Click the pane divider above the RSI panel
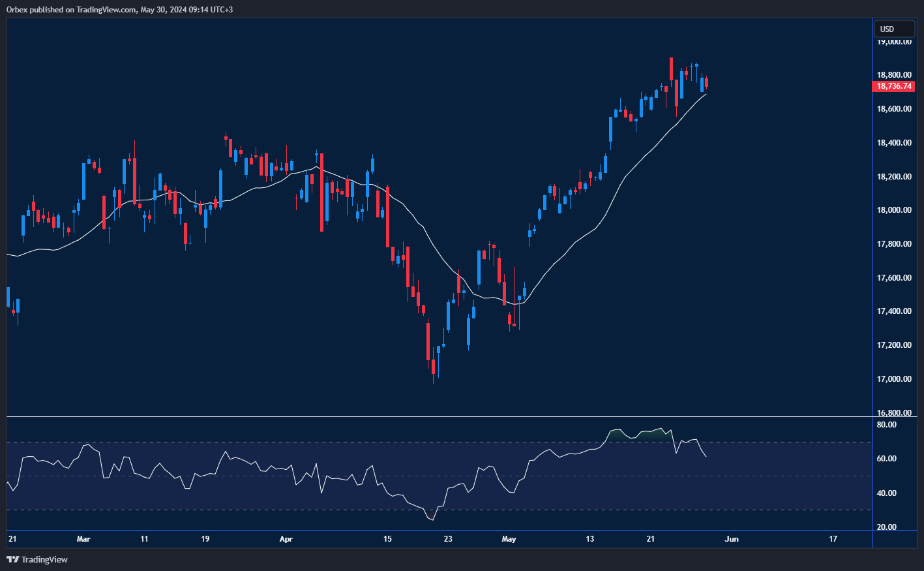The height and width of the screenshot is (571, 924). [438, 416]
